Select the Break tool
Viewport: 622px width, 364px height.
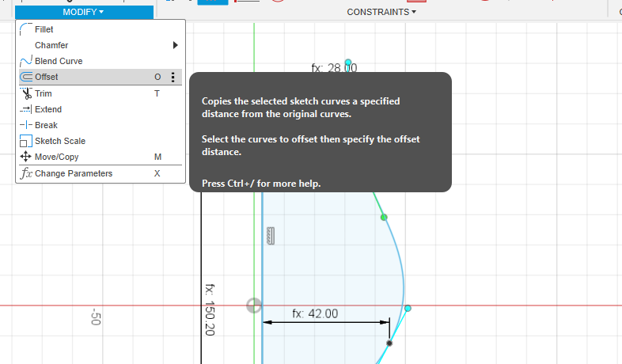[46, 125]
